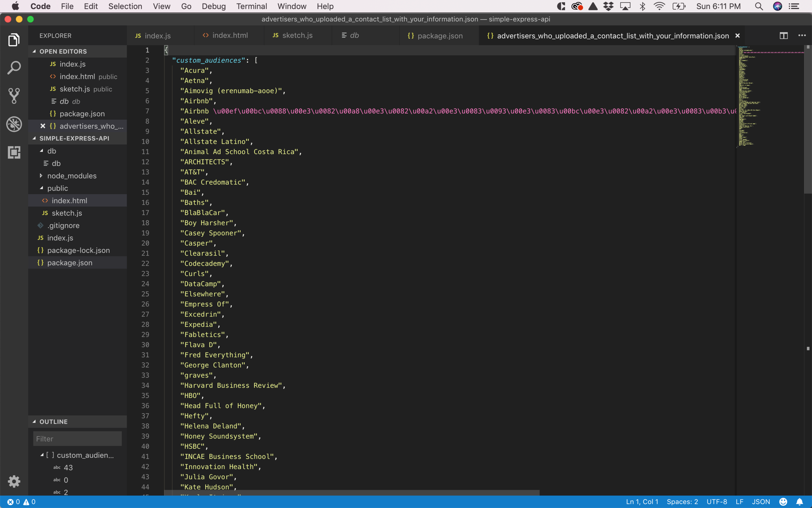Open the feedback smiley in status bar
Viewport: 812px width, 508px height.
[x=783, y=501]
